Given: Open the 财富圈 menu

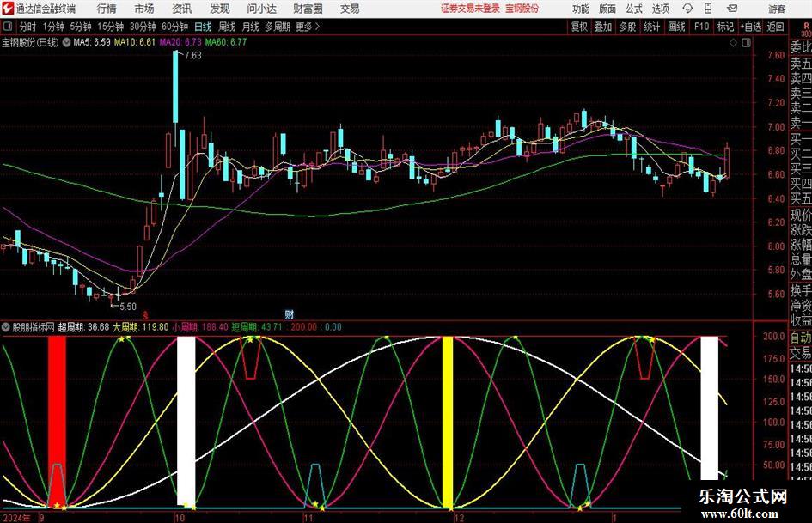Looking at the screenshot, I should pos(308,9).
